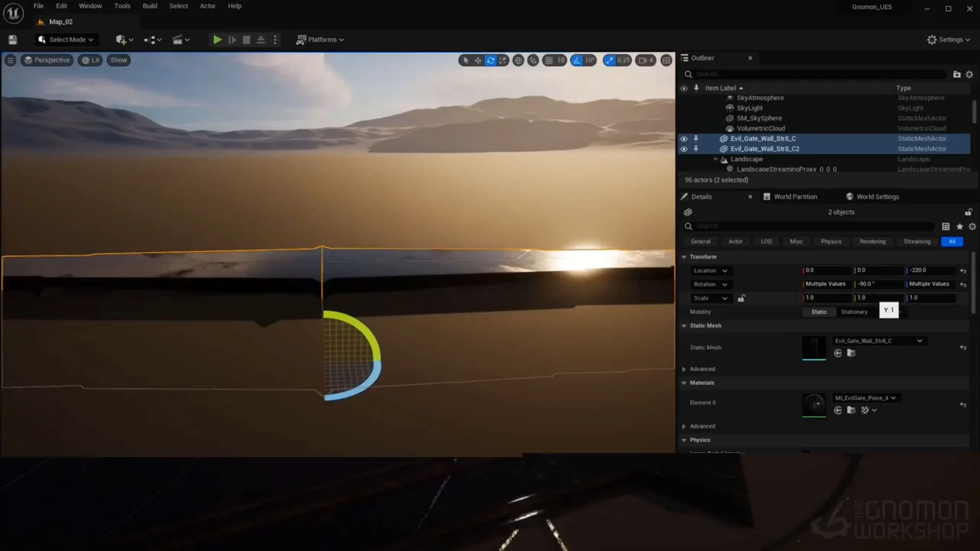Toggle the world/local coordinate system globe icon
980x551 pixels.
pos(518,60)
